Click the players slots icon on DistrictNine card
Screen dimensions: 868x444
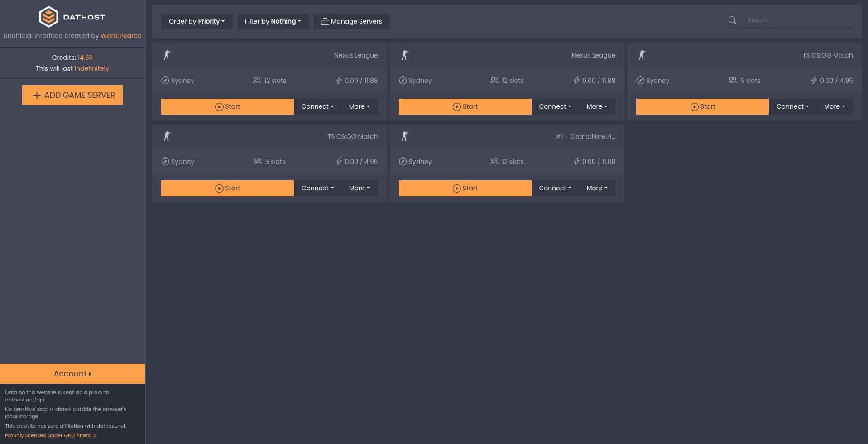coord(494,162)
